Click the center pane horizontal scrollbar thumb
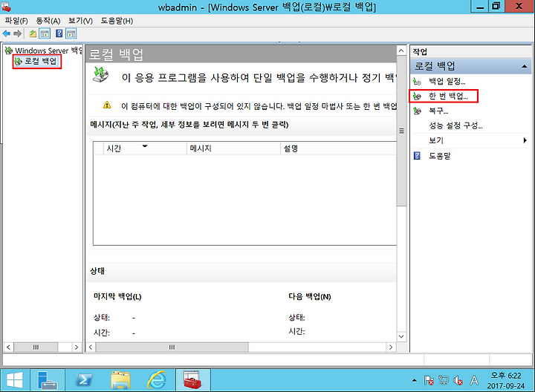The width and height of the screenshot is (535, 392). click(172, 347)
